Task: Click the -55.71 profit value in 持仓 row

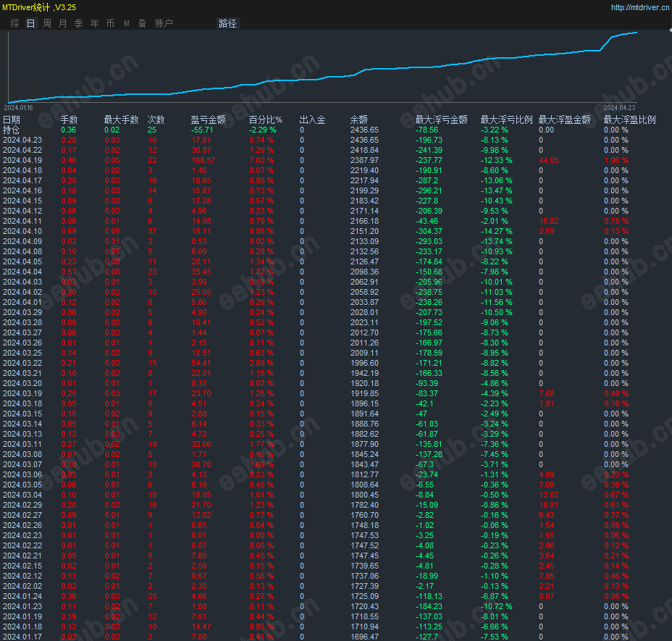Action: [x=202, y=130]
